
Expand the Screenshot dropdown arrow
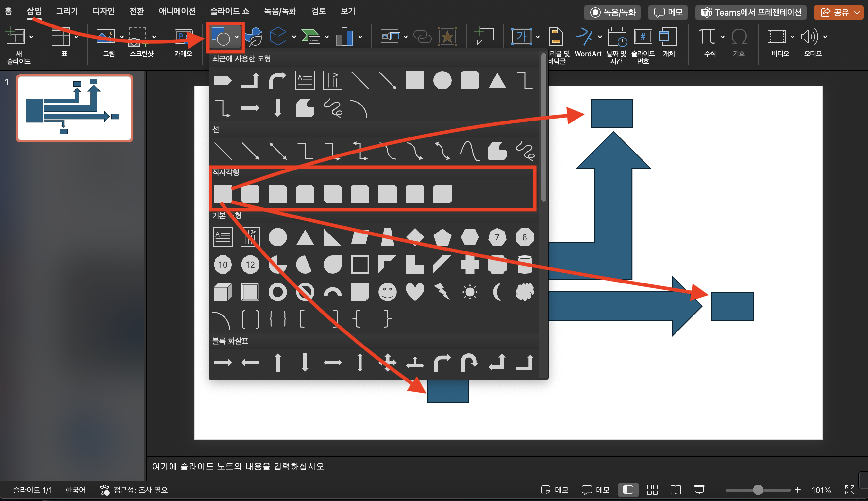(x=154, y=37)
